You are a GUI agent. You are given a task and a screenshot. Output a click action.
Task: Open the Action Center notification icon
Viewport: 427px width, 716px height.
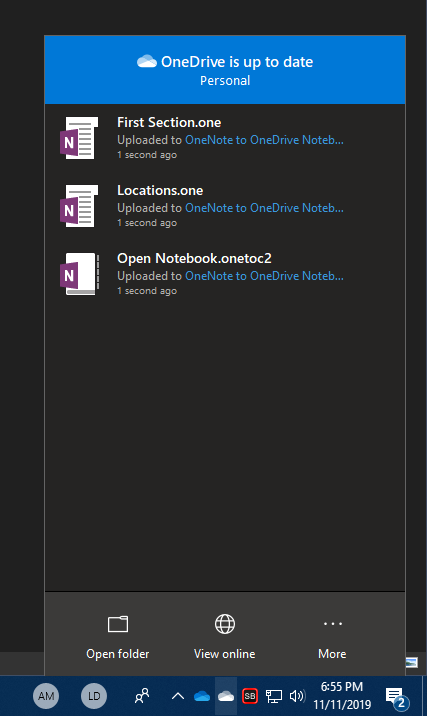(x=396, y=697)
